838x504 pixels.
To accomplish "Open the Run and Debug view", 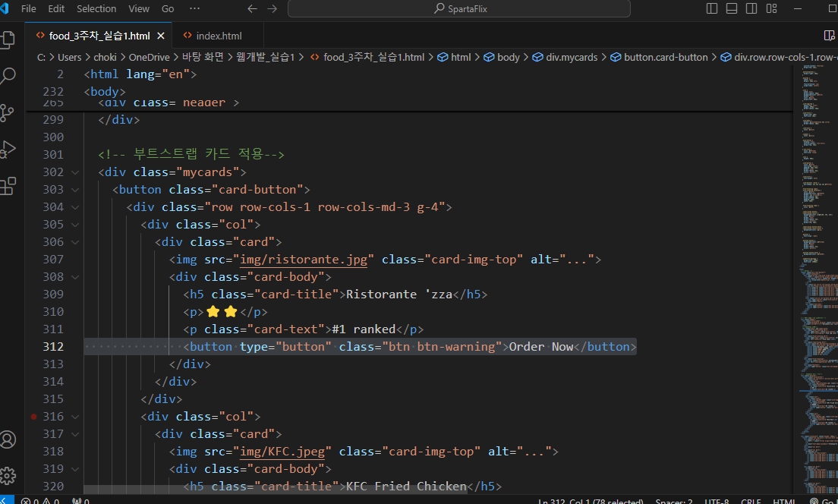I will pyautogui.click(x=8, y=150).
